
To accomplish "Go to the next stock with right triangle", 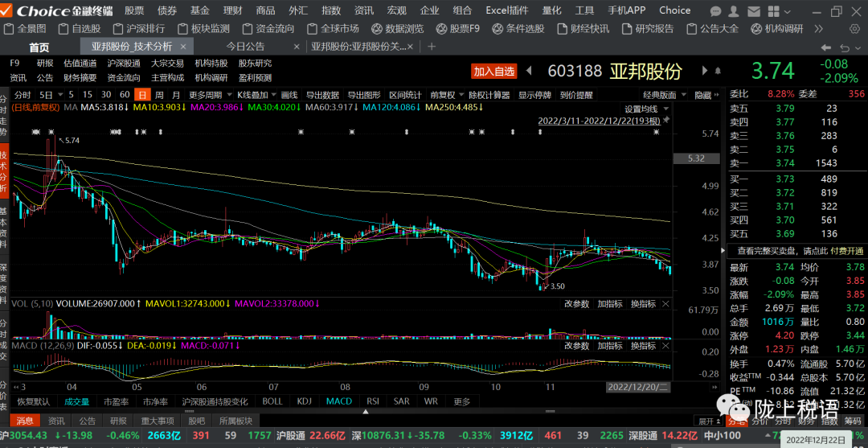I will pyautogui.click(x=705, y=71).
